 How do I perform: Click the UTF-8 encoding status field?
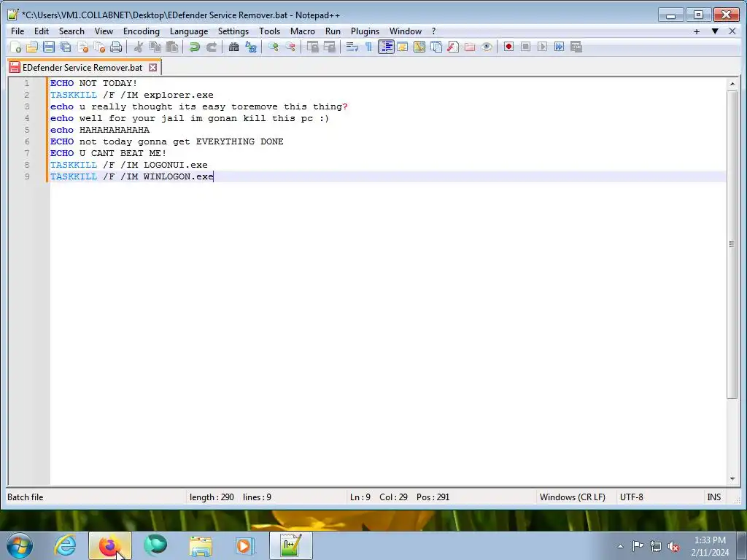631,497
